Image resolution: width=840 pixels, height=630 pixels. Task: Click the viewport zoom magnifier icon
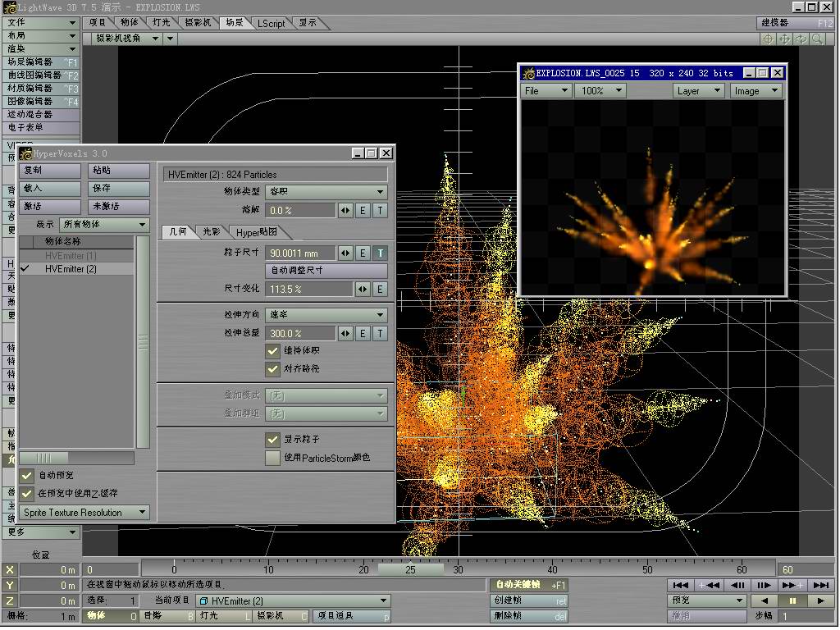817,39
